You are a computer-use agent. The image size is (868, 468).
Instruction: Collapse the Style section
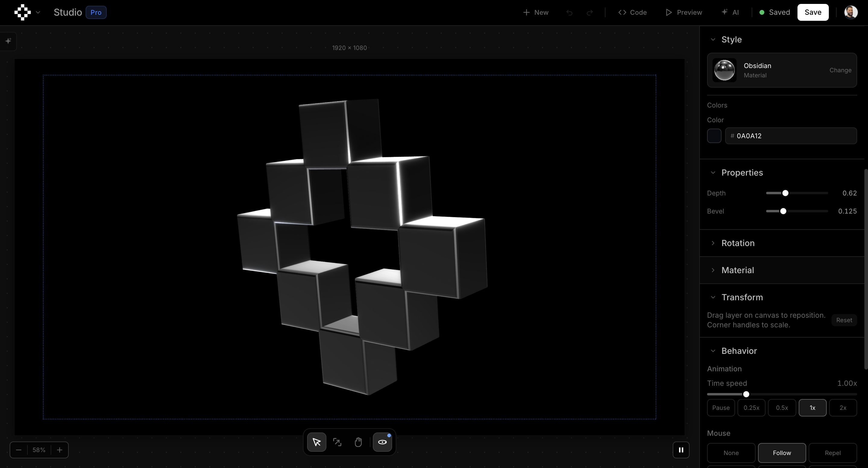point(713,39)
